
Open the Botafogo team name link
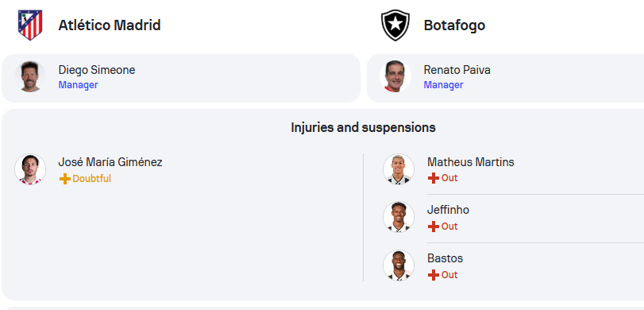(x=454, y=25)
